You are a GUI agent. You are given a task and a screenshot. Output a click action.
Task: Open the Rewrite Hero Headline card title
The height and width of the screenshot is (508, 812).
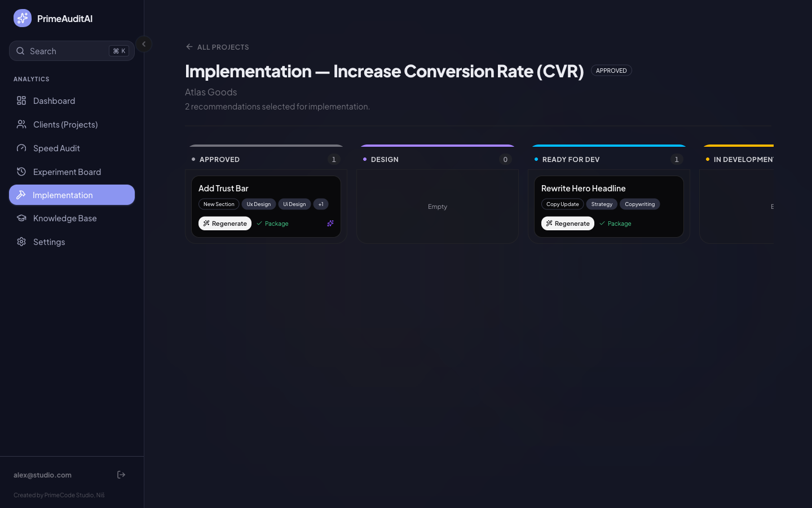[584, 189]
